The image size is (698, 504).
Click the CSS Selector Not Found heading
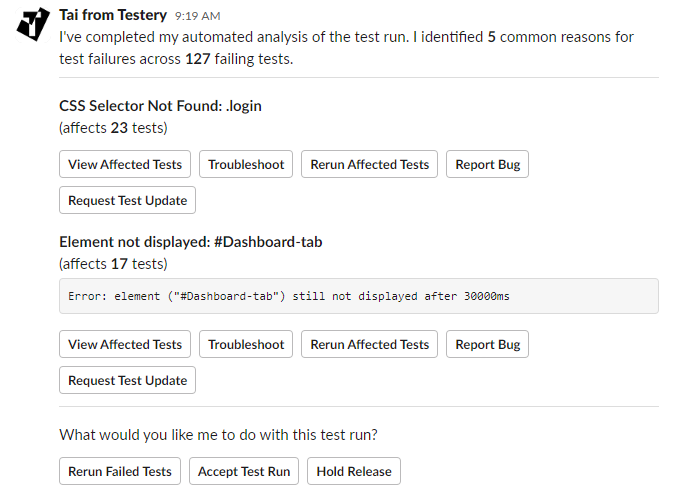coord(160,106)
